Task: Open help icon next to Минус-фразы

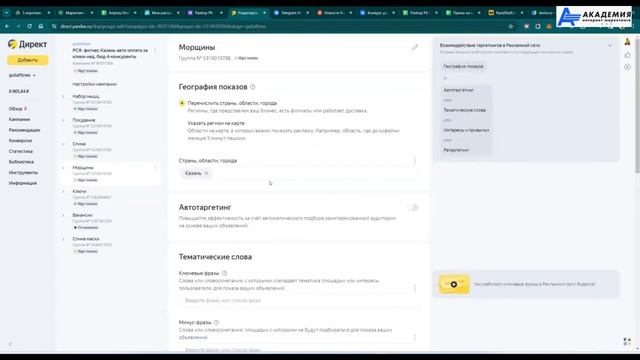Action: pos(216,322)
